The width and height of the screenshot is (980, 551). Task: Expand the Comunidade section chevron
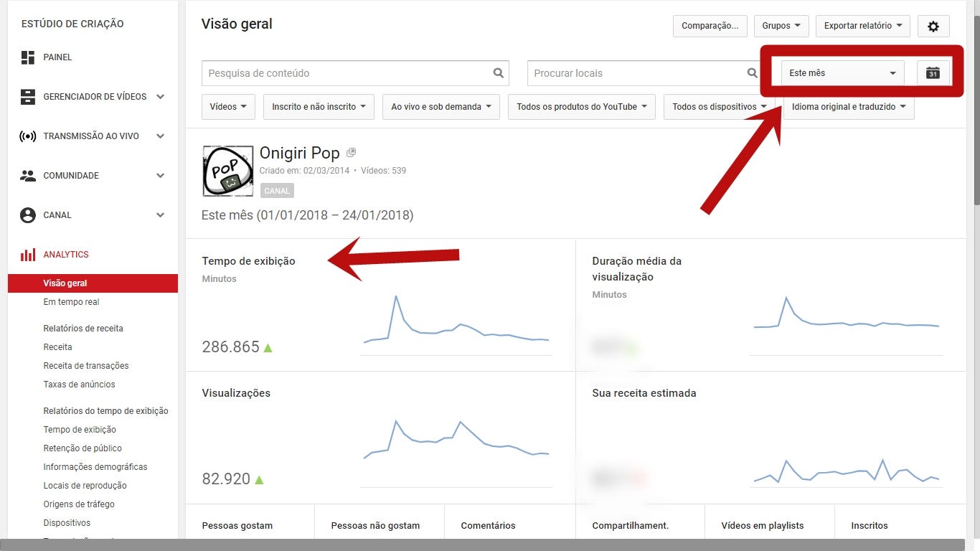160,176
